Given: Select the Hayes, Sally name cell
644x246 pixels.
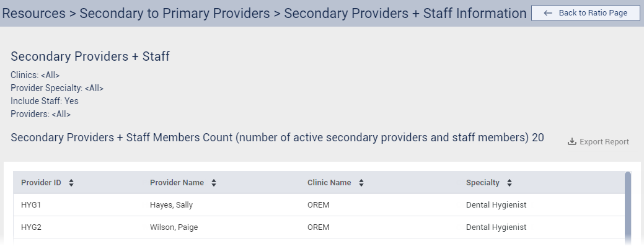Looking at the screenshot, I should [171, 205].
